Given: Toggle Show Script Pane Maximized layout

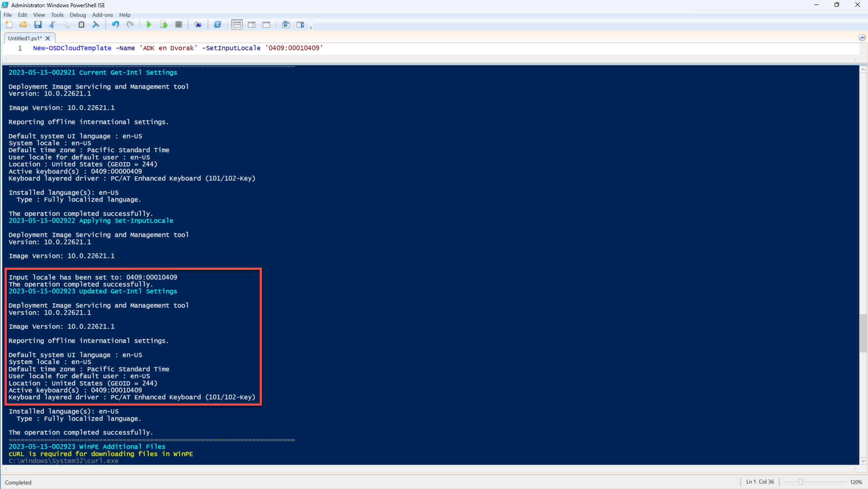Looking at the screenshot, I should point(266,25).
